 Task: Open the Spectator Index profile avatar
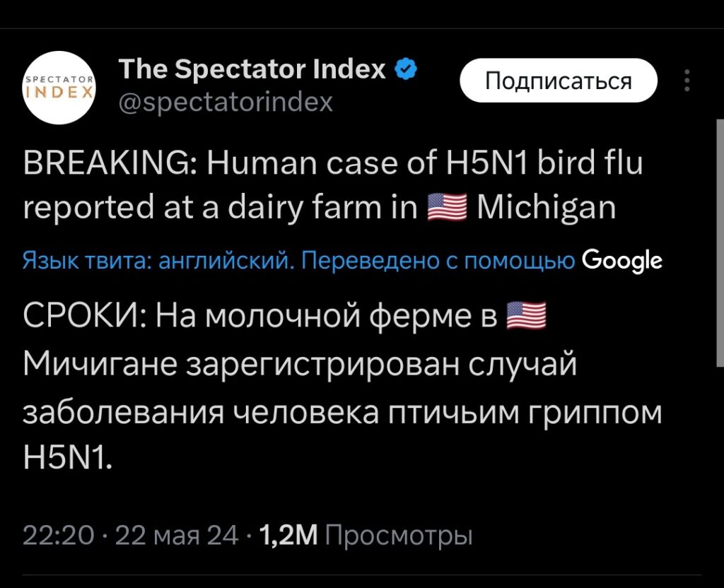[59, 87]
